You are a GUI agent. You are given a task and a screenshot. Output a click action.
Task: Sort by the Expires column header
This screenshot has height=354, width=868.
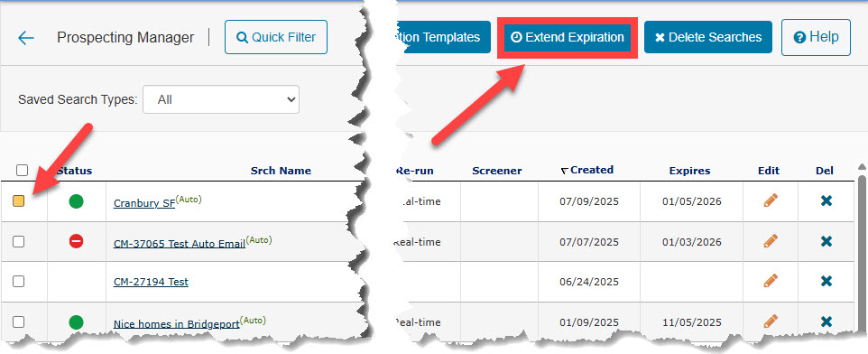coord(689,171)
